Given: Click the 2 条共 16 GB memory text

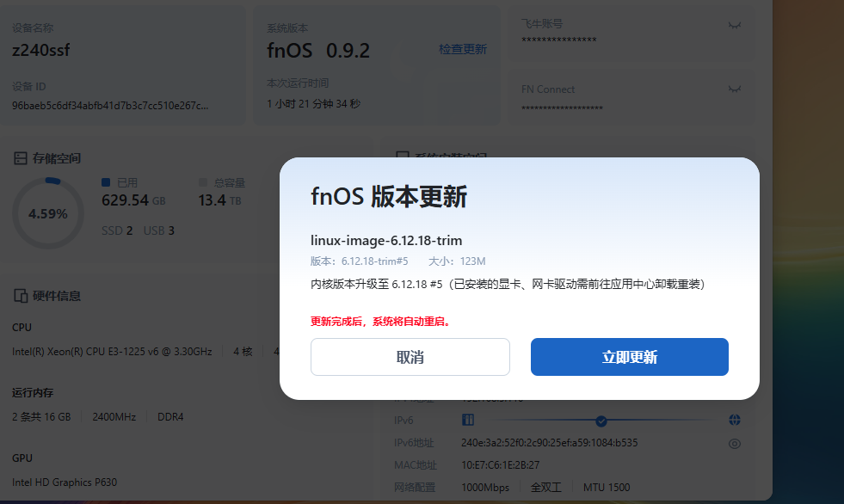Looking at the screenshot, I should (41, 417).
